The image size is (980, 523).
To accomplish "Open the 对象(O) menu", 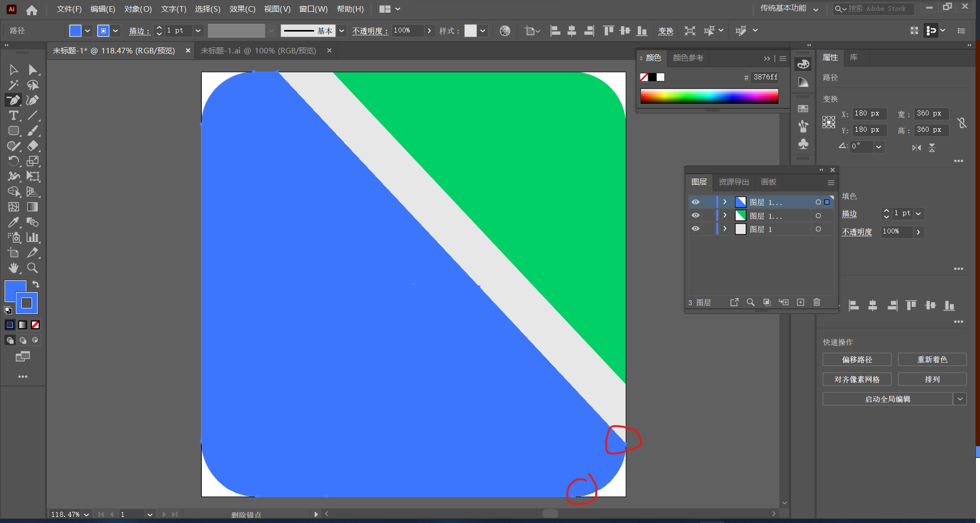I will point(138,9).
